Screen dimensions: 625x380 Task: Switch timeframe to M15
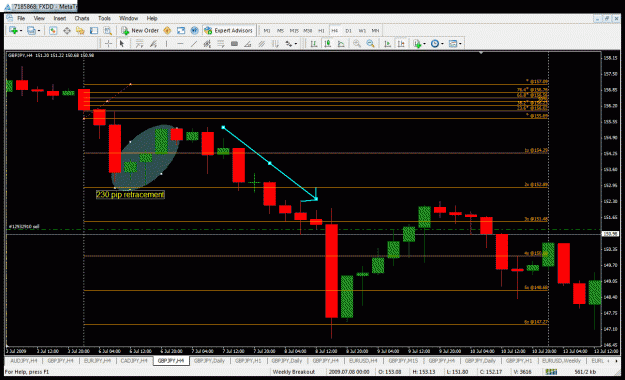click(294, 31)
